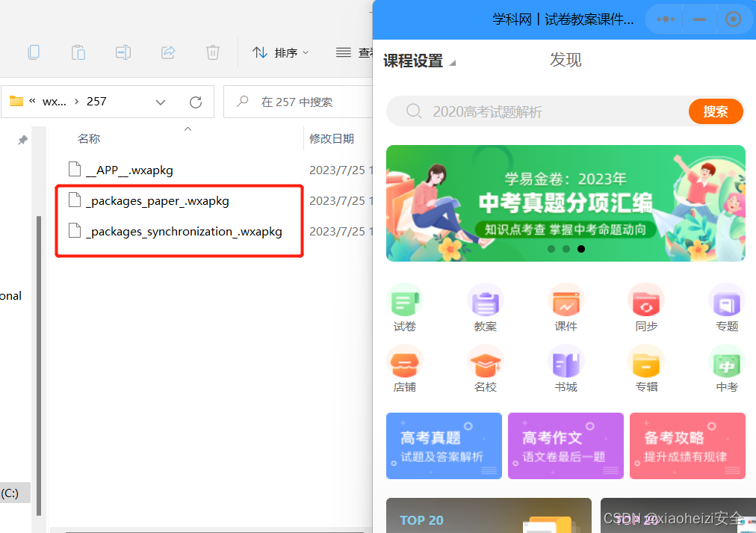Open the 查看 view options menu
Screen dimensions: 756x533
click(354, 52)
